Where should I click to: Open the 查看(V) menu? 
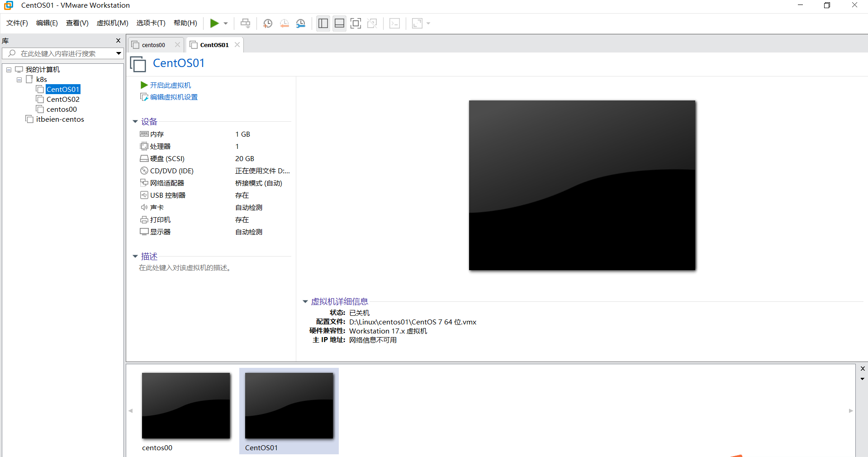click(x=77, y=23)
